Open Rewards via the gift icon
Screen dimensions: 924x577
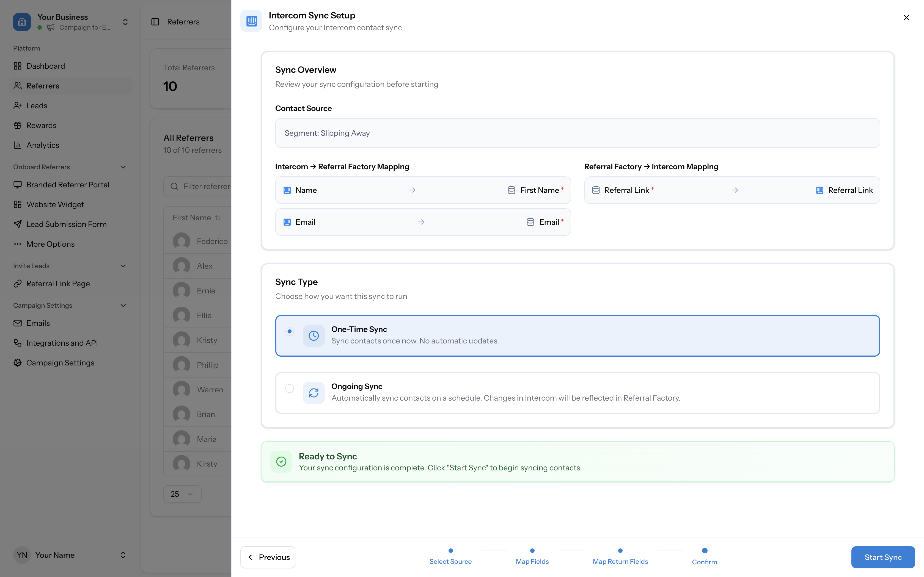tap(18, 125)
